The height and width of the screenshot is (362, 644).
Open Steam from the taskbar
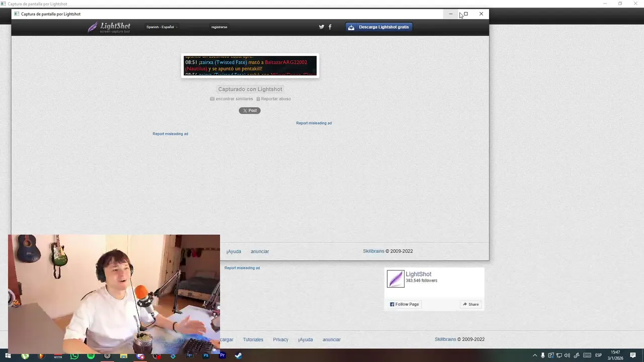click(x=238, y=355)
